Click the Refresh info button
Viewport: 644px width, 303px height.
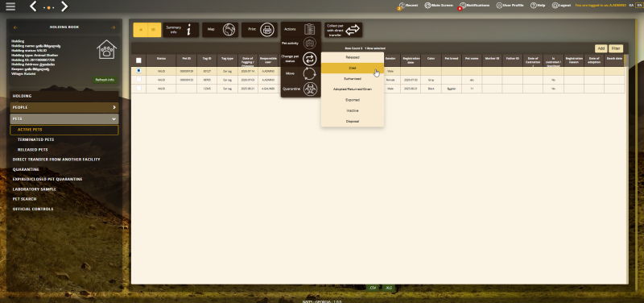(105, 80)
